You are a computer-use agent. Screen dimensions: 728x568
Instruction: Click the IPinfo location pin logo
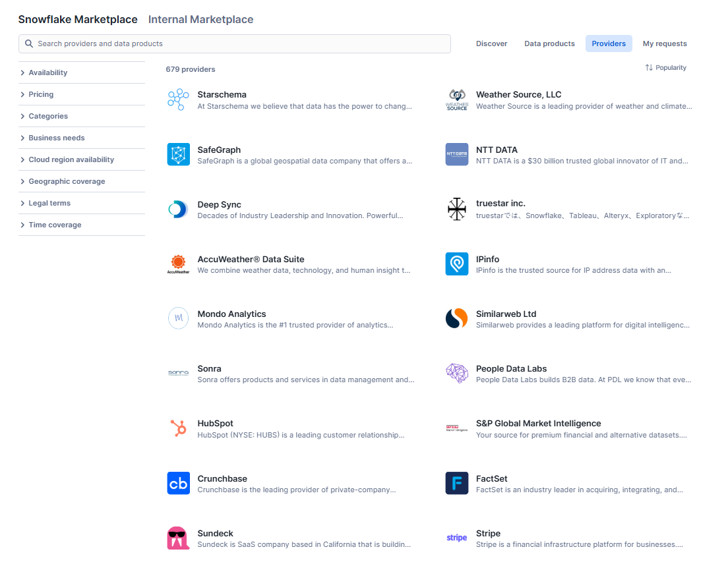(456, 264)
